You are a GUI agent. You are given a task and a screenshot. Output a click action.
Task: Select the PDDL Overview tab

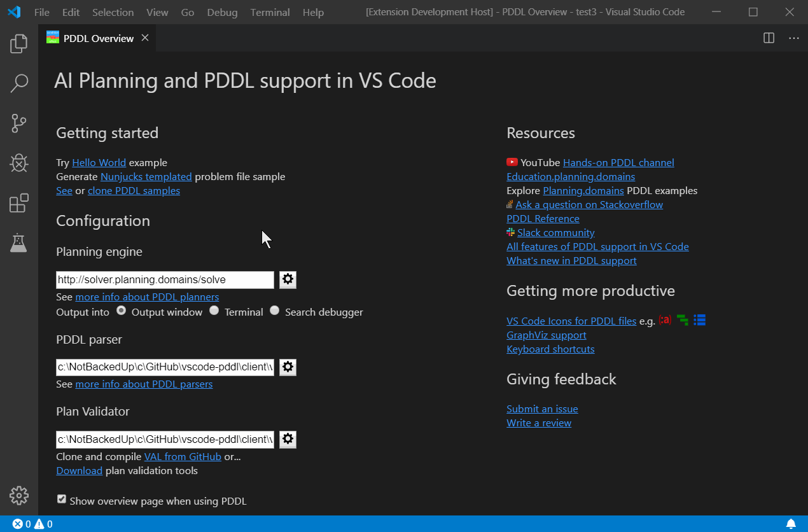pos(97,38)
